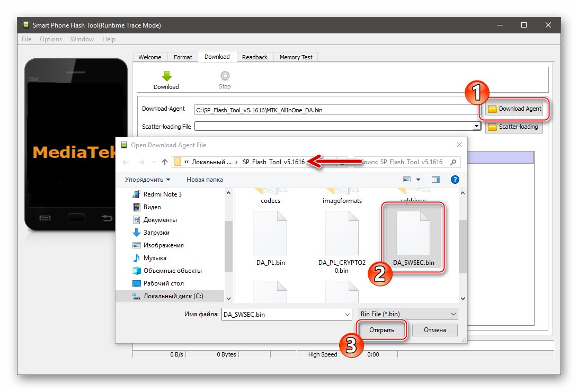Viewport: 578px width, 392px height.
Task: Select Видео in navigation pane
Action: pos(152,207)
